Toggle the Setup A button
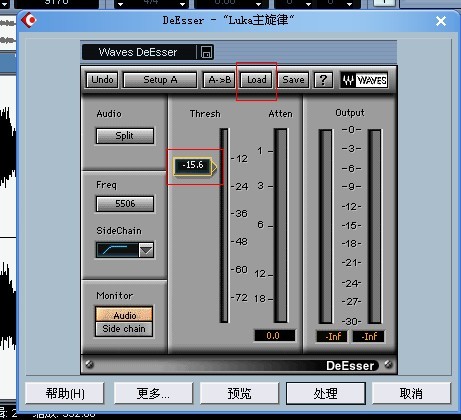 pyautogui.click(x=160, y=80)
